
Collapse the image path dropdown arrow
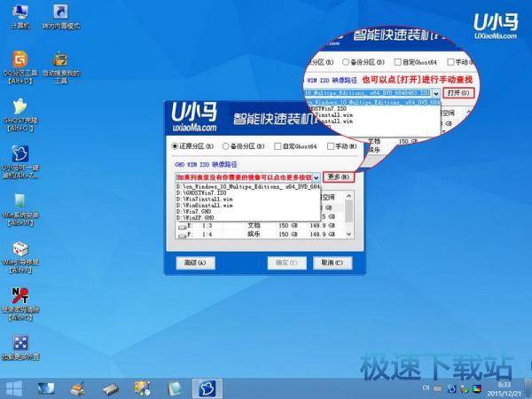tap(317, 177)
